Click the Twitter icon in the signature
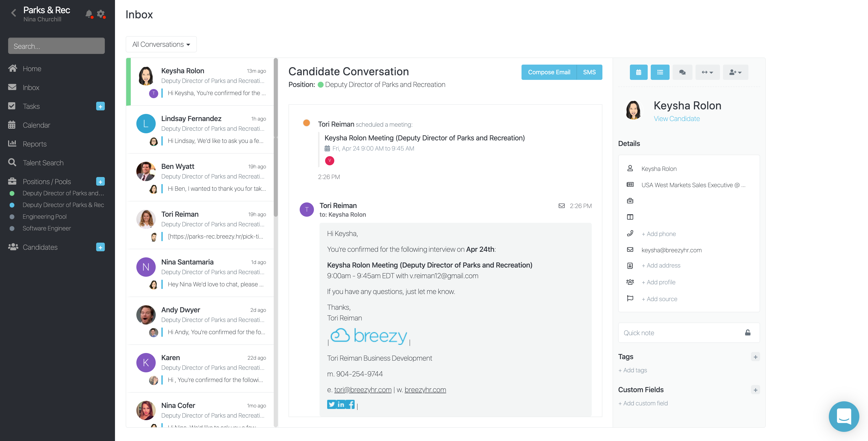This screenshot has height=441, width=868. pyautogui.click(x=331, y=404)
